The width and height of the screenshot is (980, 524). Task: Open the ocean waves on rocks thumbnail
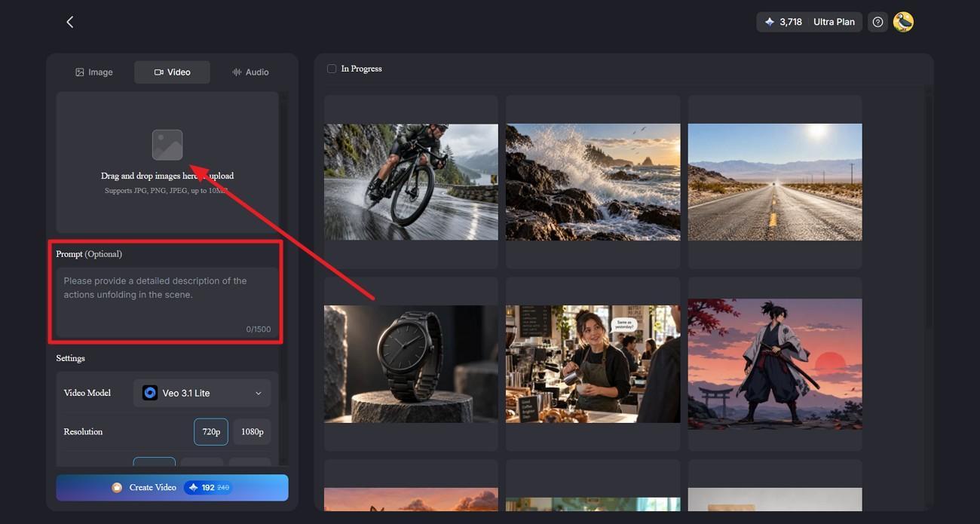point(593,182)
